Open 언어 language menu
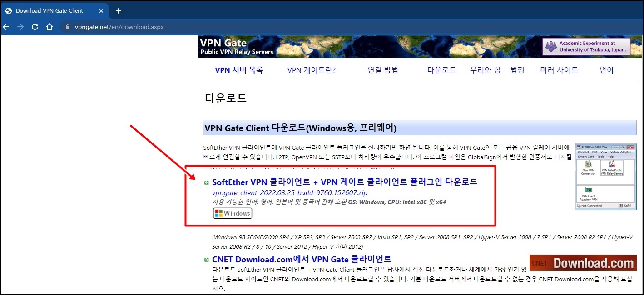The width and height of the screenshot is (644, 295). click(606, 70)
